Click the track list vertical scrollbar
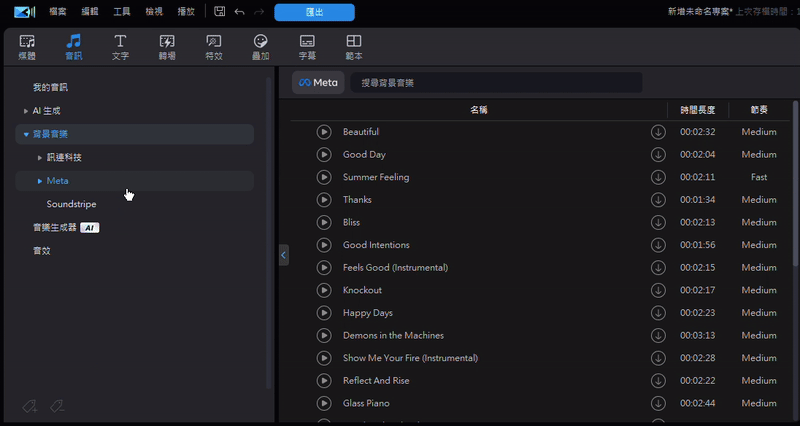This screenshot has height=426, width=800. 796,184
